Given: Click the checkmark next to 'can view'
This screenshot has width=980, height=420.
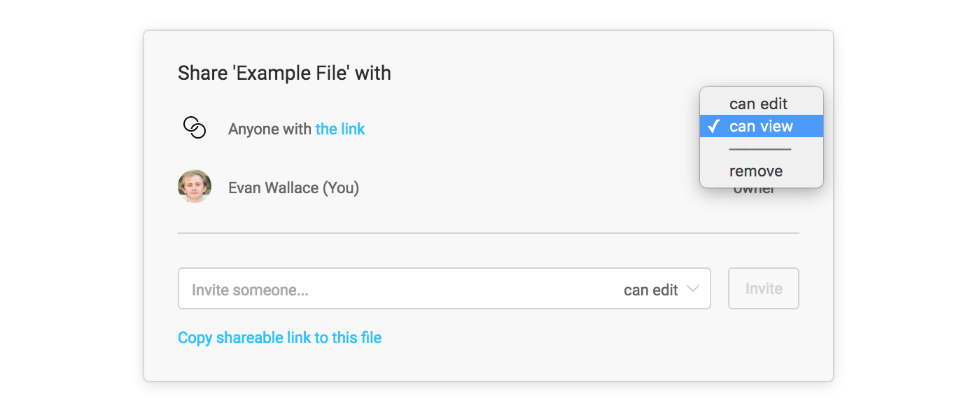Looking at the screenshot, I should pyautogui.click(x=712, y=126).
